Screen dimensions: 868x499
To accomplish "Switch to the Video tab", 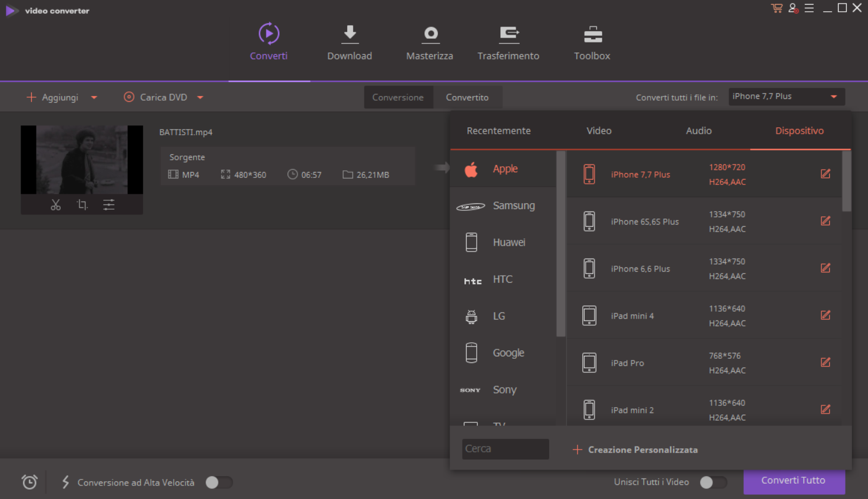I will click(599, 131).
